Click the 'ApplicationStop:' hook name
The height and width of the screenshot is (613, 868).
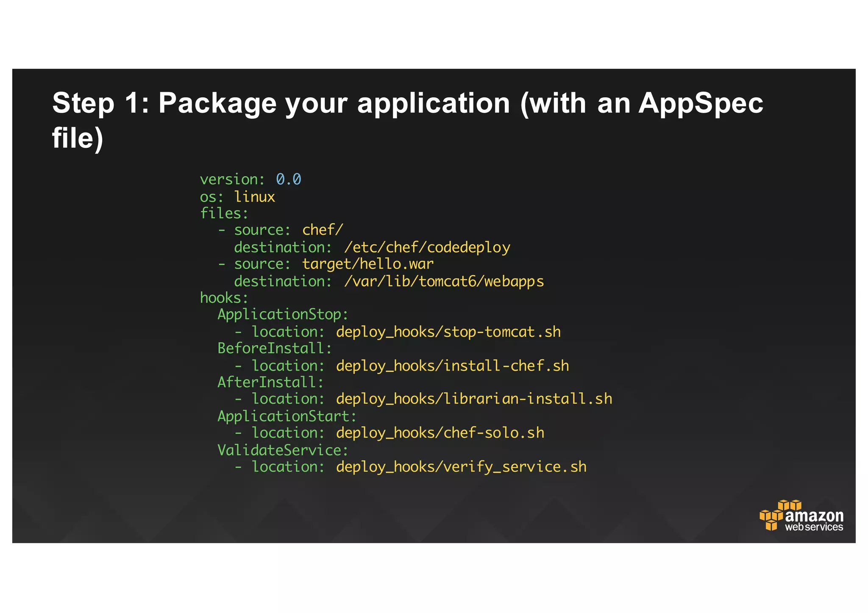283,315
